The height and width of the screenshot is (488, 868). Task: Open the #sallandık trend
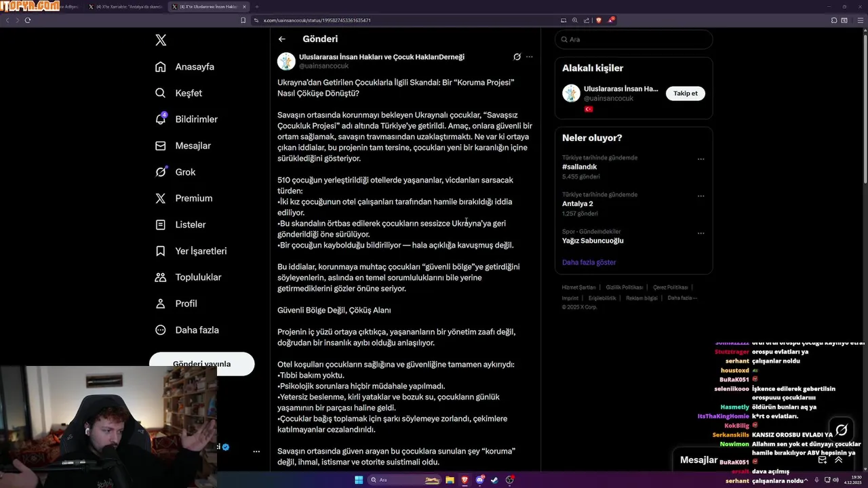579,167
